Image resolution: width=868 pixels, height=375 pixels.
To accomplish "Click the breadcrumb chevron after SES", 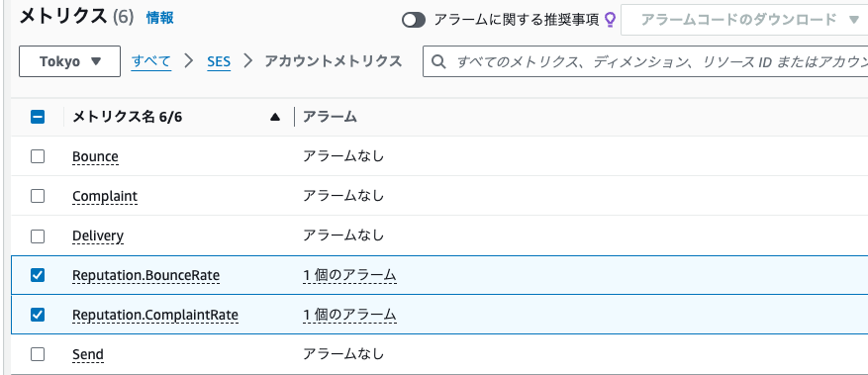I will click(x=247, y=61).
